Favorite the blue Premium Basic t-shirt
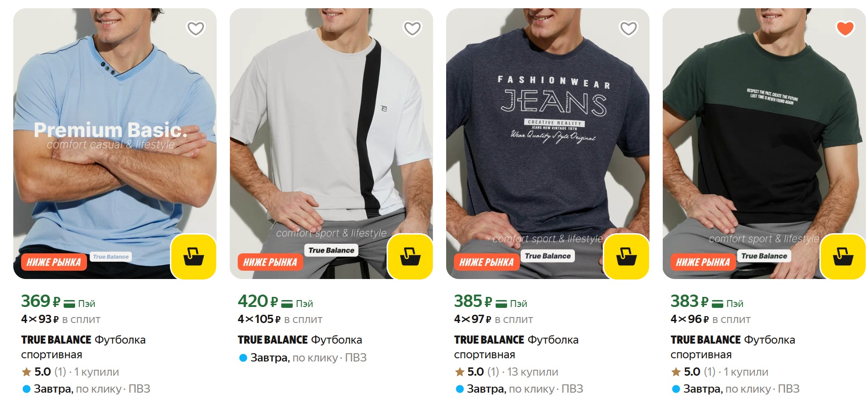 click(x=196, y=29)
